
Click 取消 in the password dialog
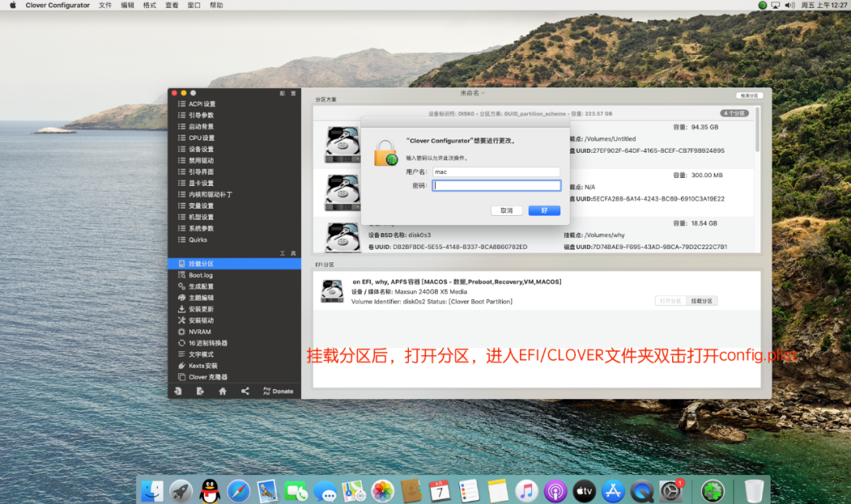507,210
